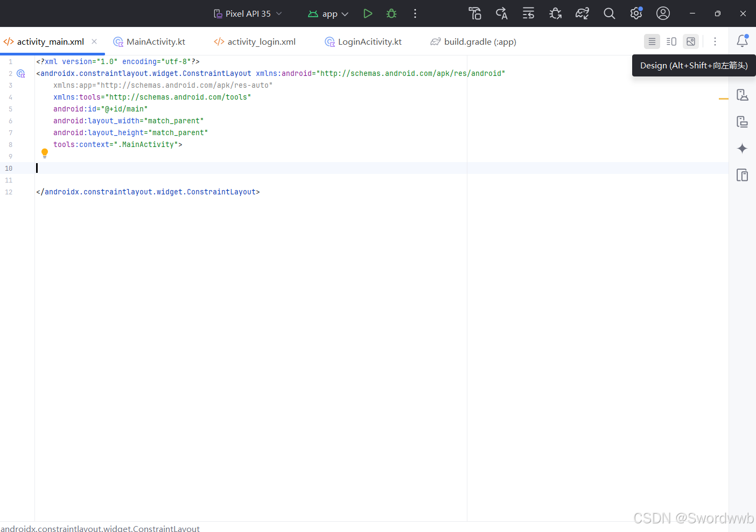
Task: Click the quick-fix lightbulb in the gutter
Action: 45,153
